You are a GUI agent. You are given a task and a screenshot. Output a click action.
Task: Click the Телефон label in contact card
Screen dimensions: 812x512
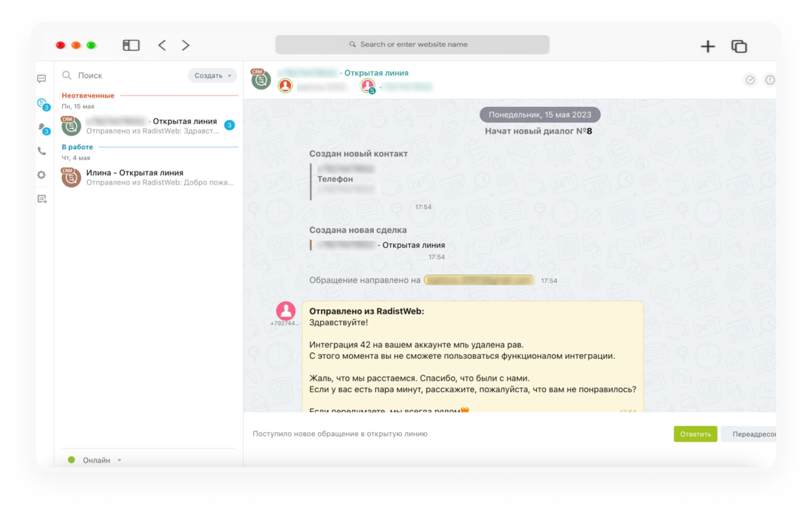[x=335, y=179]
